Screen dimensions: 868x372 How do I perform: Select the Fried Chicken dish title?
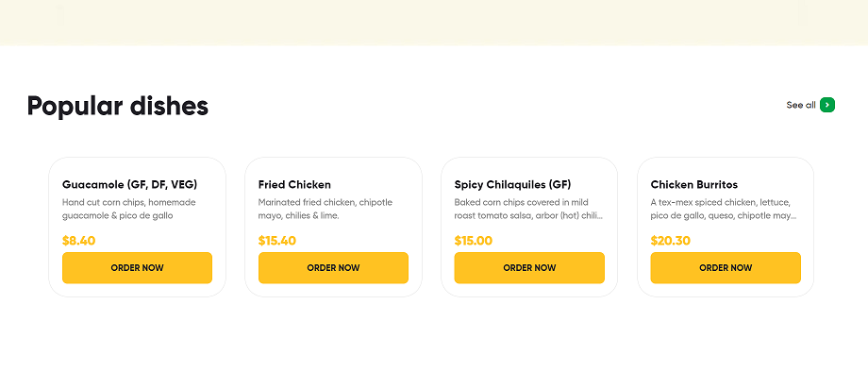click(294, 184)
